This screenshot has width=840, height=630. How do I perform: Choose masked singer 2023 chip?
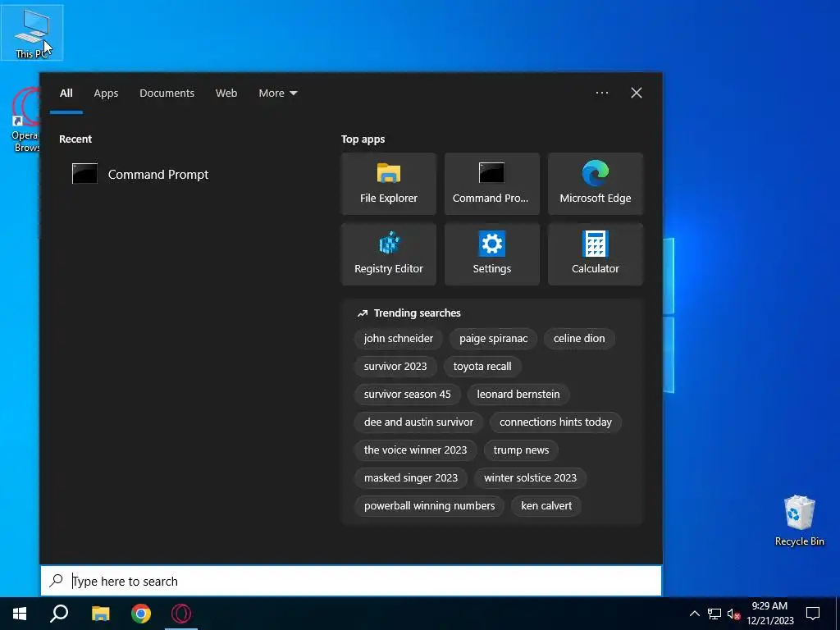click(411, 478)
